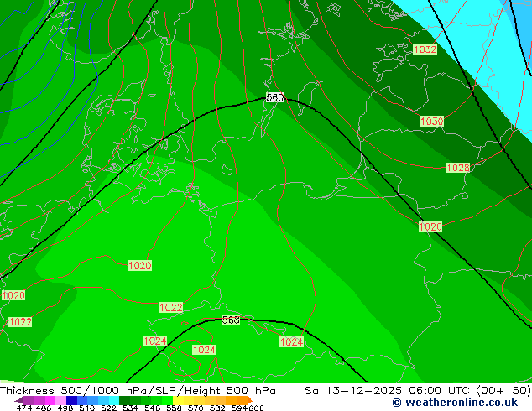This screenshot has height=411, width=532.
Task: Click the 522 legend value
Action: [108, 408]
